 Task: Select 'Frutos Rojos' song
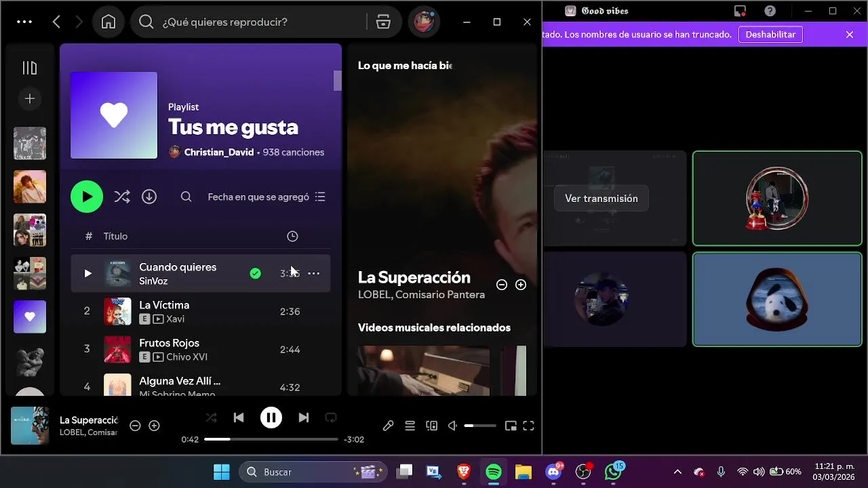(x=201, y=349)
